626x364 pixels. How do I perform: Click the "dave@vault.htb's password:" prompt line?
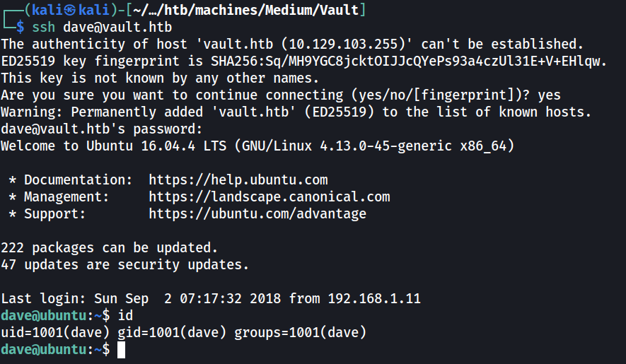tap(102, 129)
